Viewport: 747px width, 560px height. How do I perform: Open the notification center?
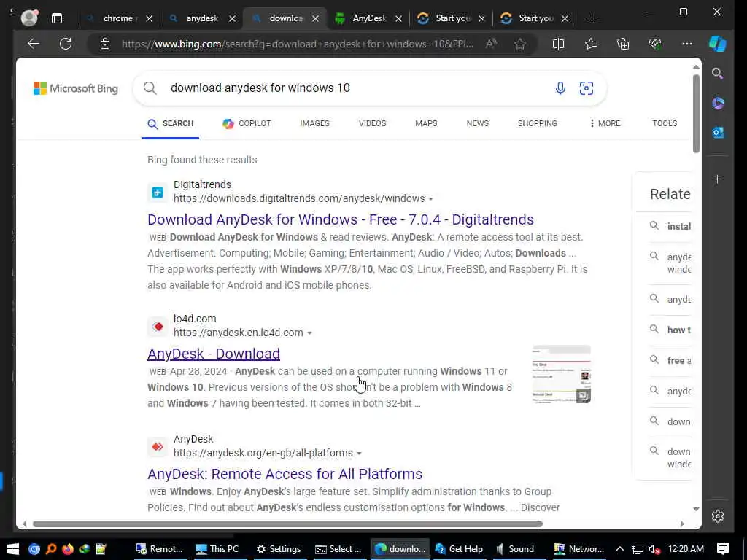[x=723, y=549]
